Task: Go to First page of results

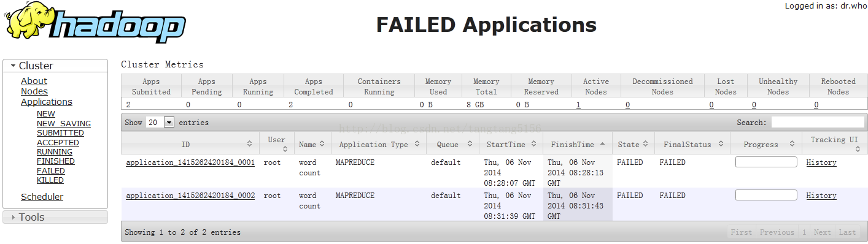Action: coord(741,232)
